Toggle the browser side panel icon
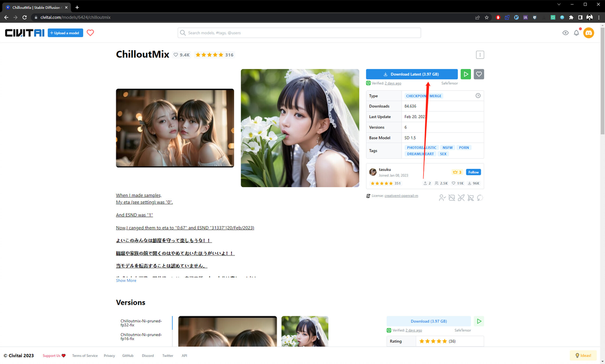This screenshot has height=364, width=605. coord(580,17)
